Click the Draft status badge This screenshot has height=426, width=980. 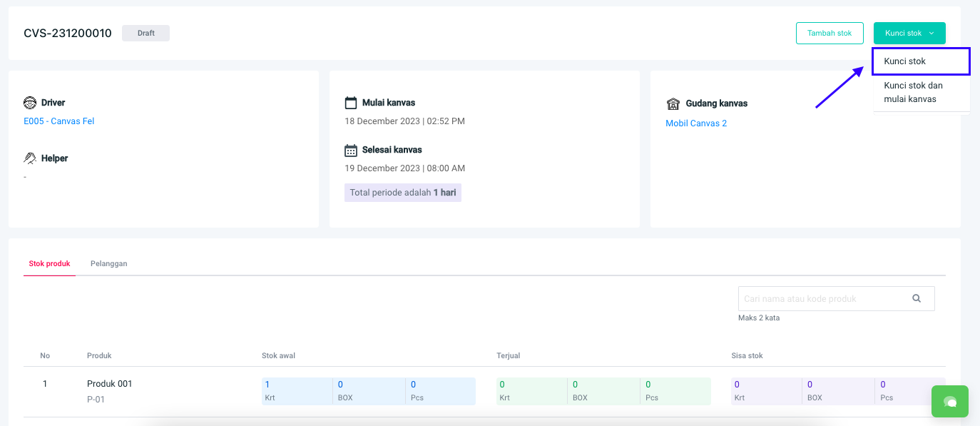coord(146,34)
